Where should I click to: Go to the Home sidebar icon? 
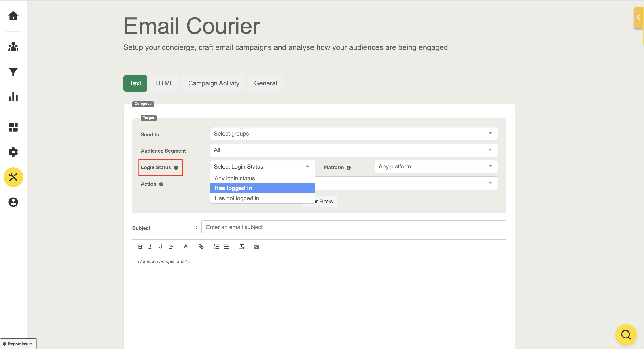(x=13, y=16)
